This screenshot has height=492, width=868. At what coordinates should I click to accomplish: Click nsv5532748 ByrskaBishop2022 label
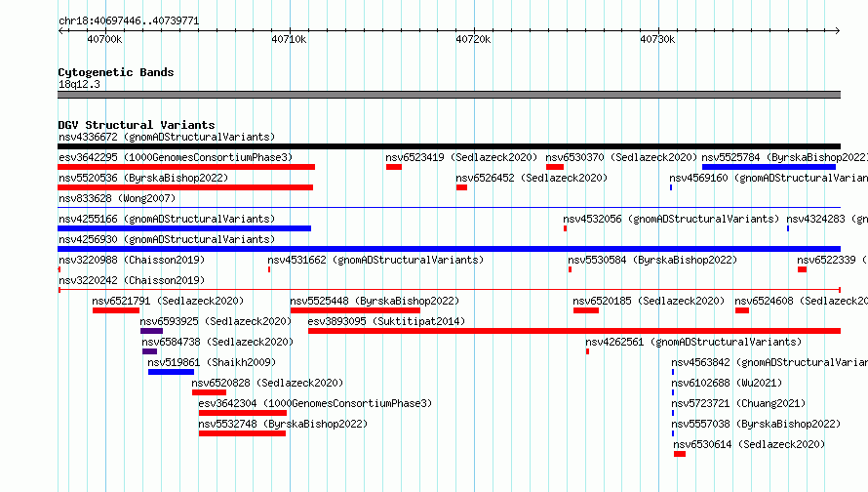[283, 424]
